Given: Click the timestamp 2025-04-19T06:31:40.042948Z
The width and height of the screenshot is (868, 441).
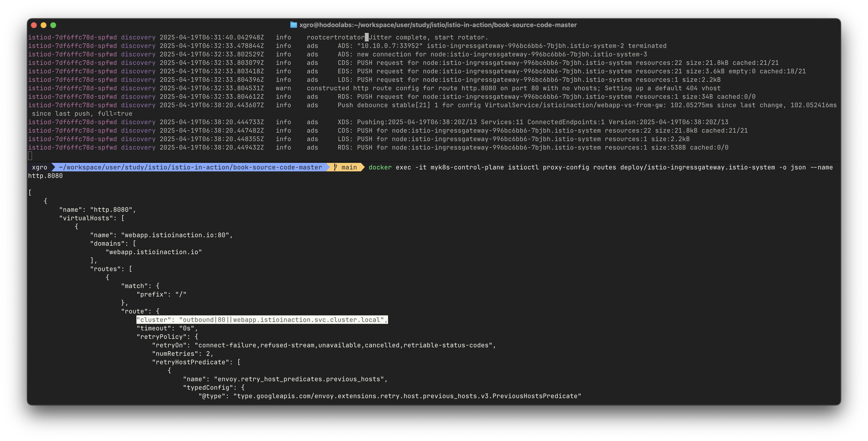Looking at the screenshot, I should coord(212,37).
